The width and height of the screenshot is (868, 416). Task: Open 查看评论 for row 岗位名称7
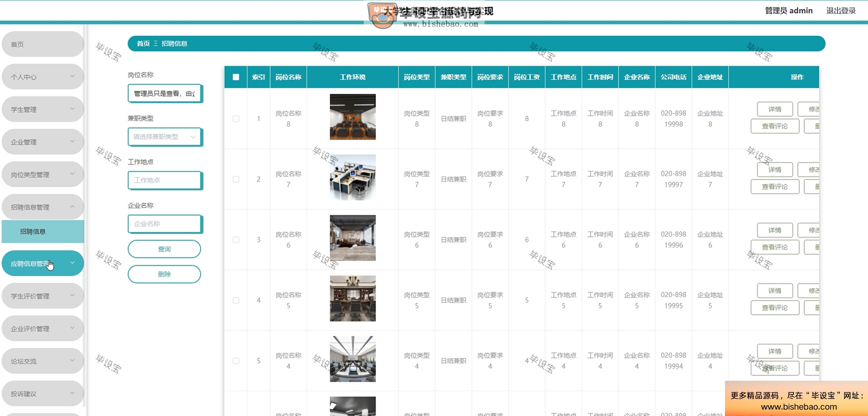click(x=775, y=186)
